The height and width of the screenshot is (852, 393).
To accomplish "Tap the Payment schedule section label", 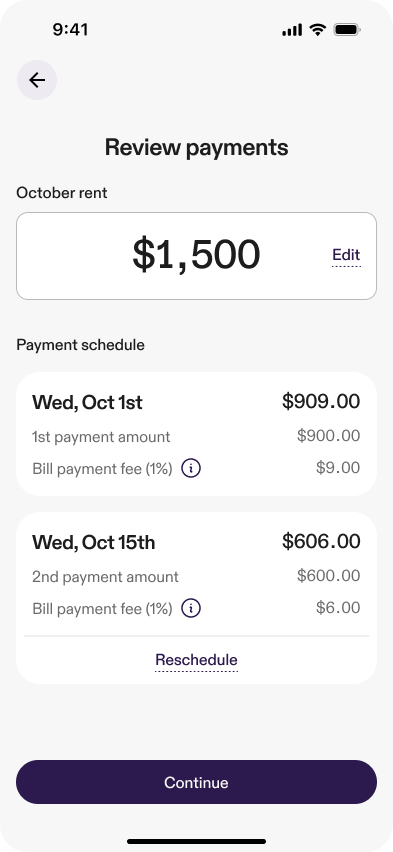I will (80, 345).
